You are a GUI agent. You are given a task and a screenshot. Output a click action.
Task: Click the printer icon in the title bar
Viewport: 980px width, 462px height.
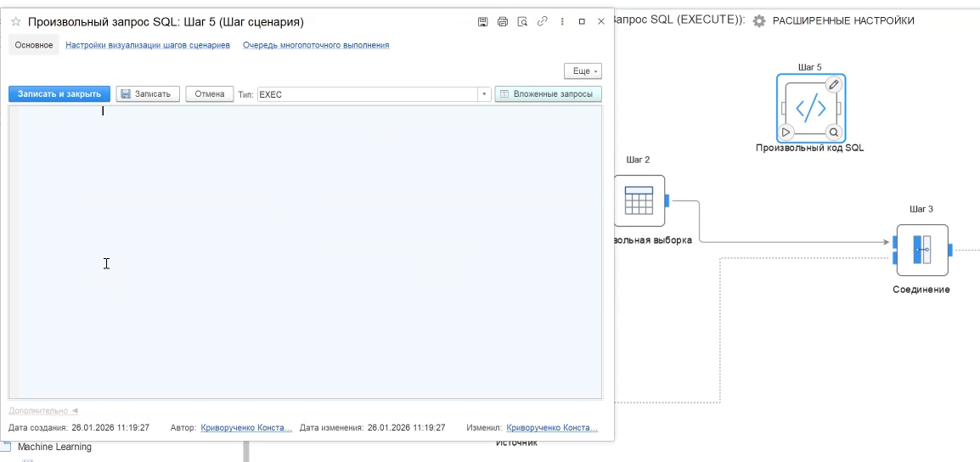(503, 22)
